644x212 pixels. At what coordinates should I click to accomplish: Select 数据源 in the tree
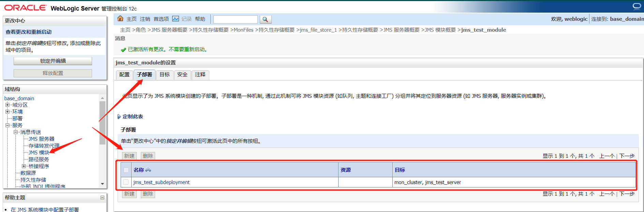(x=28, y=173)
